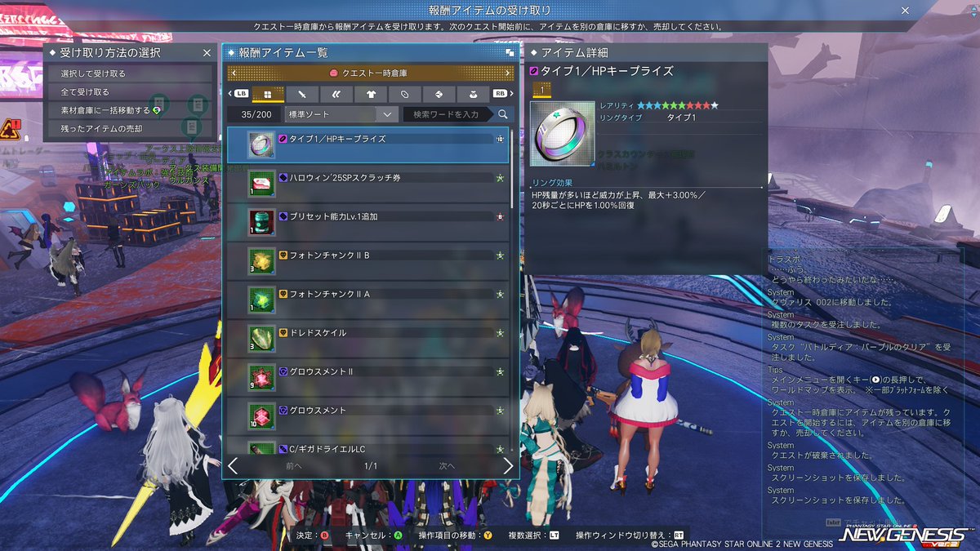The height and width of the screenshot is (551, 980).
Task: Click the preset ability capsule item icon
Action: click(x=261, y=223)
